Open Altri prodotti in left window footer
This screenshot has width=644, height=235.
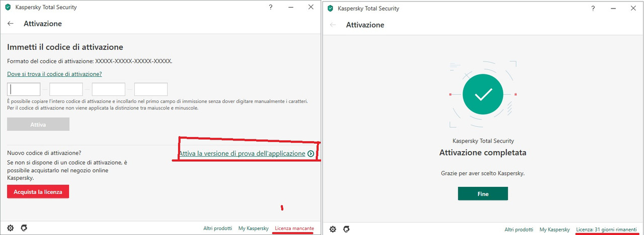pyautogui.click(x=217, y=228)
